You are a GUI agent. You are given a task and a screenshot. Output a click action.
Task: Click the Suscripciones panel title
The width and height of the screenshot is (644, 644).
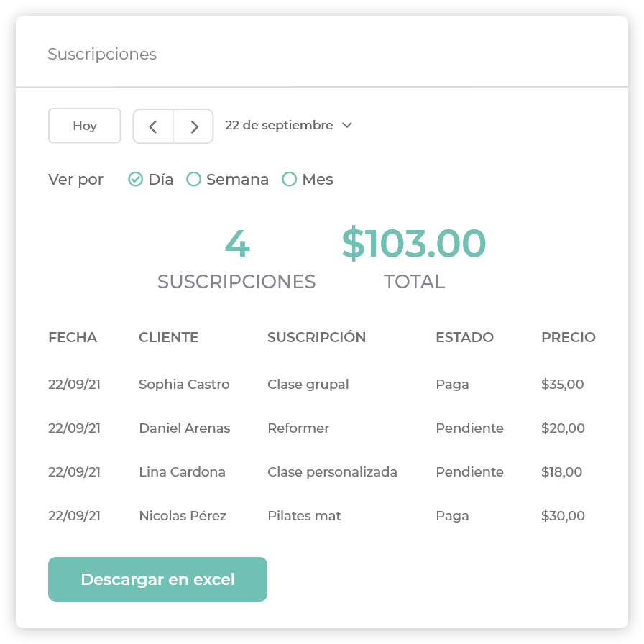102,54
